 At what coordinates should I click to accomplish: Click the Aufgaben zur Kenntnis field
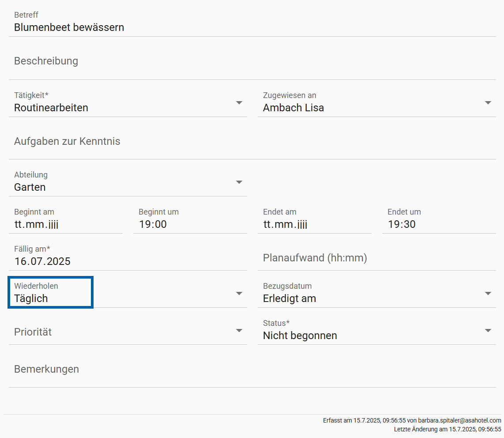252,142
